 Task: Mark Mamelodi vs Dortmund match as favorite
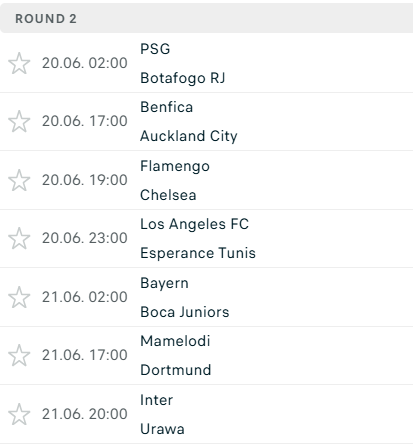pos(19,355)
